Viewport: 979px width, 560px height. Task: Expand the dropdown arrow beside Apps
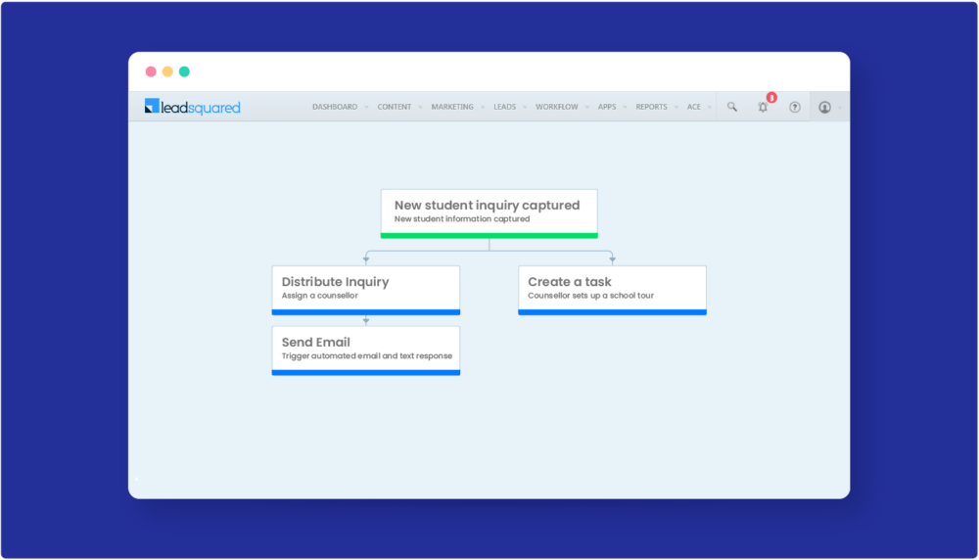point(625,108)
